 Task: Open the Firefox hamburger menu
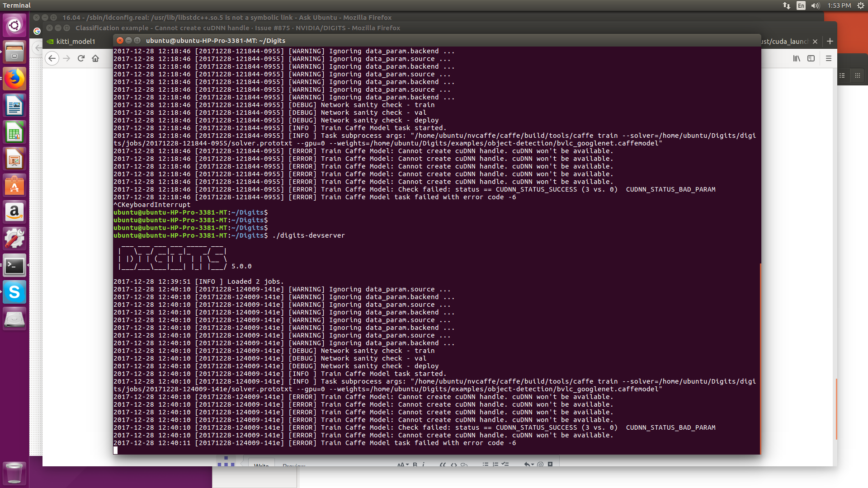point(829,58)
